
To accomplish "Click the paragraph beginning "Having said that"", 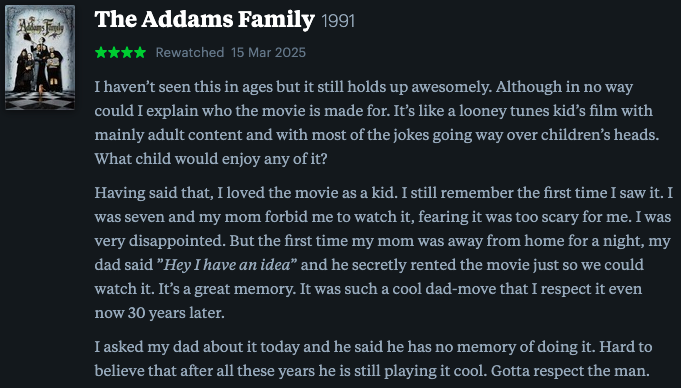I will 383,252.
